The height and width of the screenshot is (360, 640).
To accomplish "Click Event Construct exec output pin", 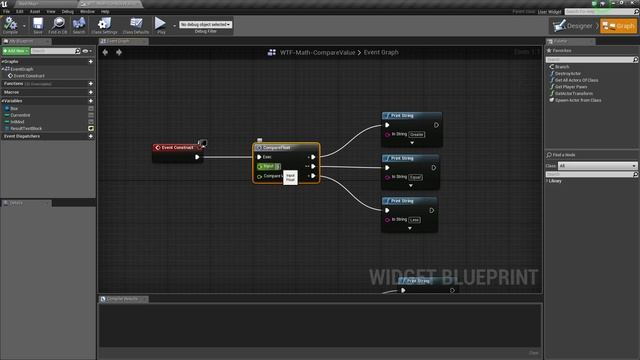I will [x=197, y=157].
